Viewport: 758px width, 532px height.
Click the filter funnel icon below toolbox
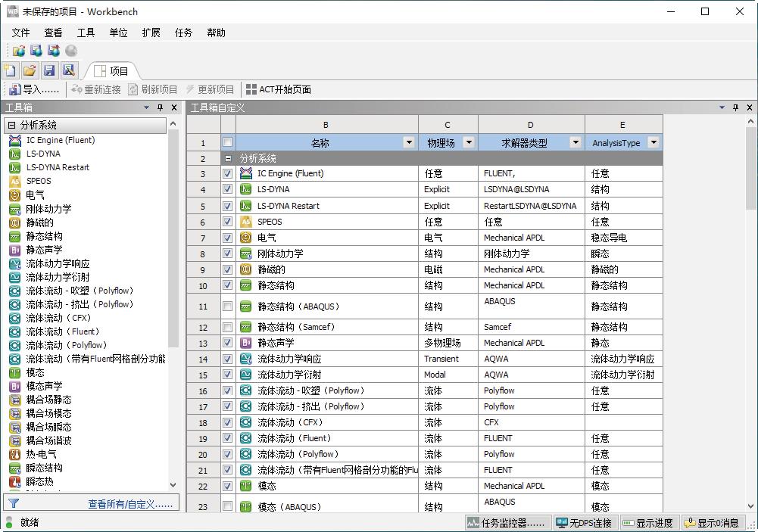tap(14, 503)
